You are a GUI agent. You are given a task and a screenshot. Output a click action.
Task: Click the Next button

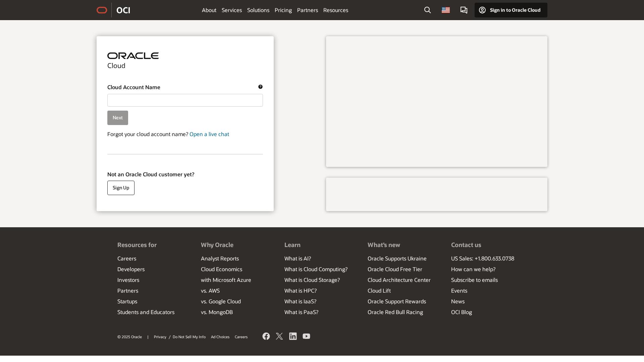click(118, 118)
